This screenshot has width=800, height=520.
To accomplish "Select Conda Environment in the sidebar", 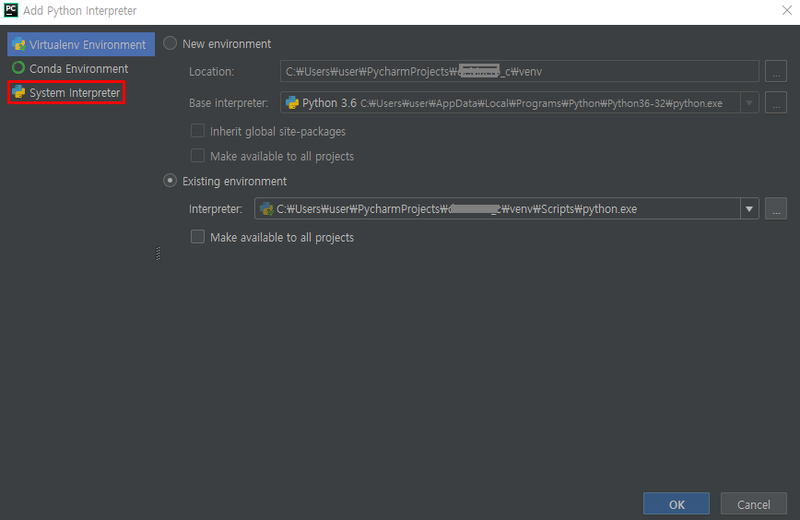I will tap(79, 68).
